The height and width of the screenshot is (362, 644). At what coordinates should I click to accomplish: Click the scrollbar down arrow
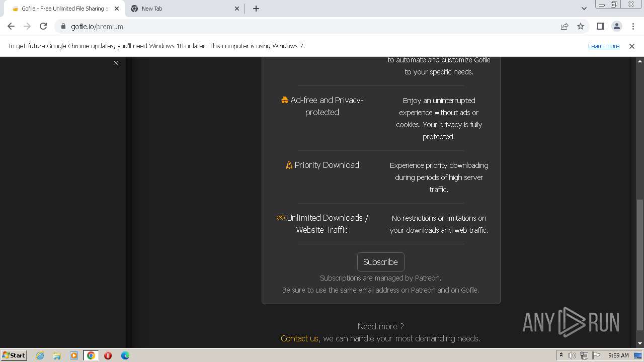point(639,343)
